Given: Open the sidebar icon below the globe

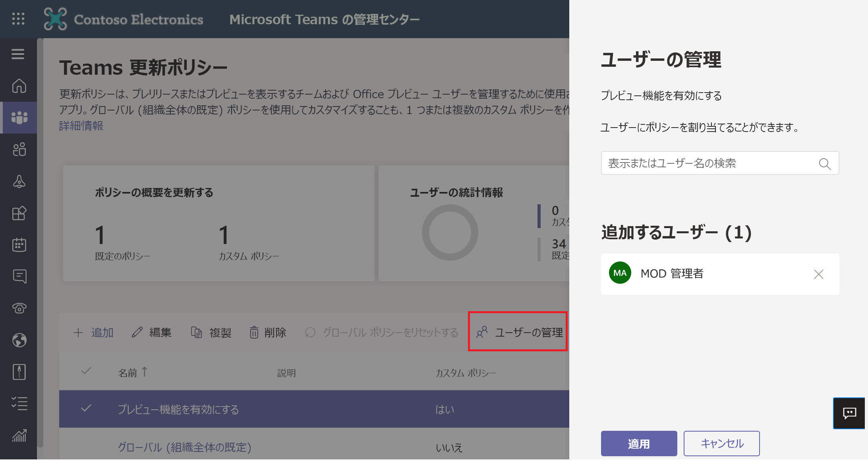Looking at the screenshot, I should [19, 372].
